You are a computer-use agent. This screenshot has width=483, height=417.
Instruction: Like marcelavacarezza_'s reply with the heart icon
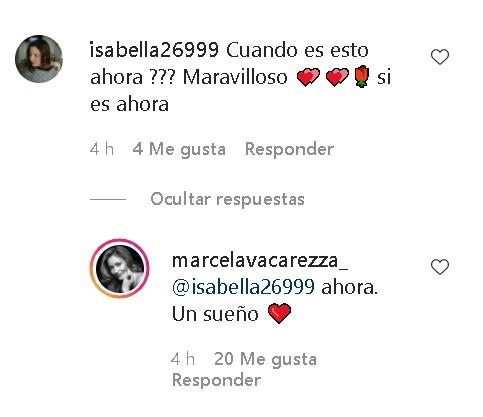pos(440,267)
